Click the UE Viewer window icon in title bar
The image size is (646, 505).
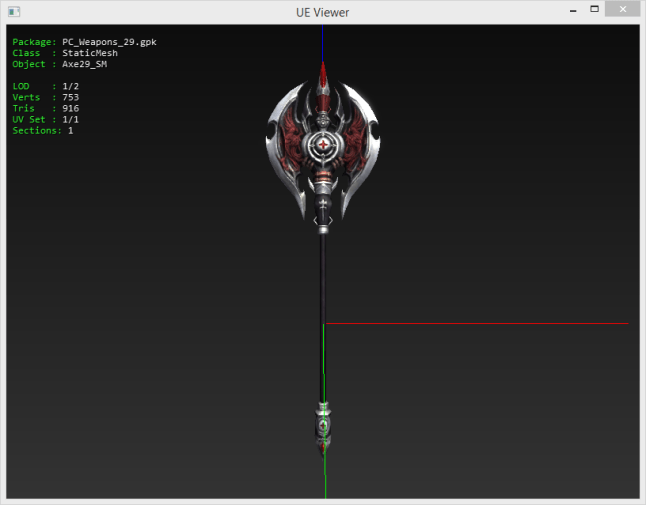click(x=12, y=11)
